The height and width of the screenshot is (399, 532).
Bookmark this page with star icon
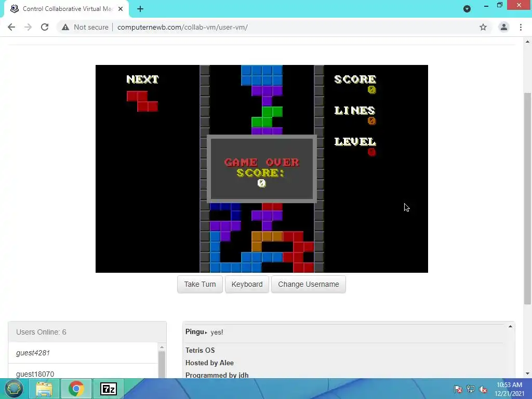point(483,27)
